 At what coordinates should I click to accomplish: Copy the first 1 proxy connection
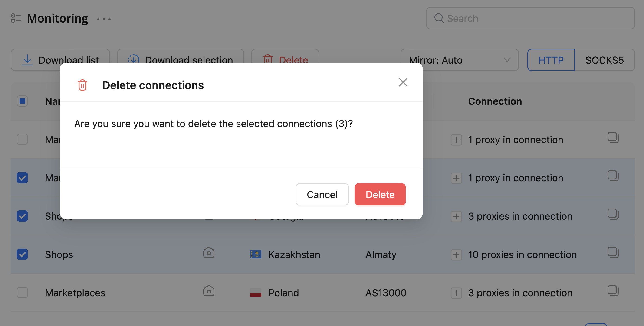(x=613, y=138)
